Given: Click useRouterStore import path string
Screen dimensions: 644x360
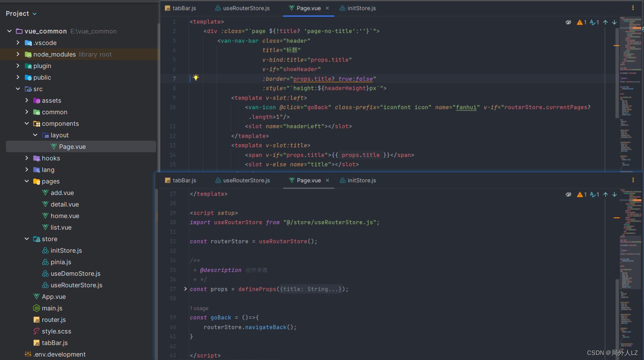Looking at the screenshot, I should point(330,222).
